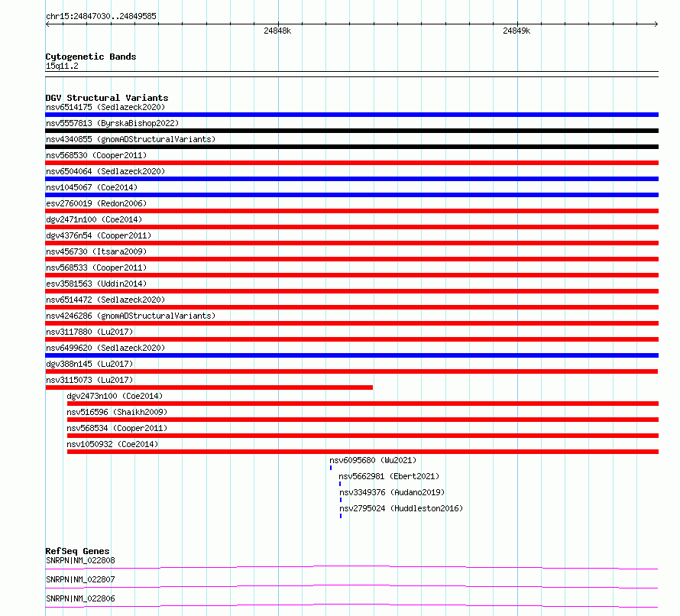The width and height of the screenshot is (680, 616).
Task: Select nsv1045067 (Coe2014) label
Action: pyautogui.click(x=92, y=187)
